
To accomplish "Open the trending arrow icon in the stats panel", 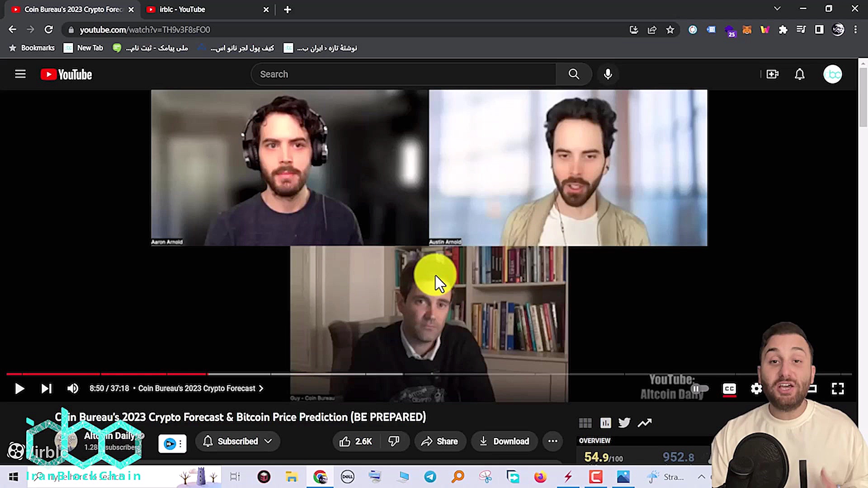I will 645,423.
